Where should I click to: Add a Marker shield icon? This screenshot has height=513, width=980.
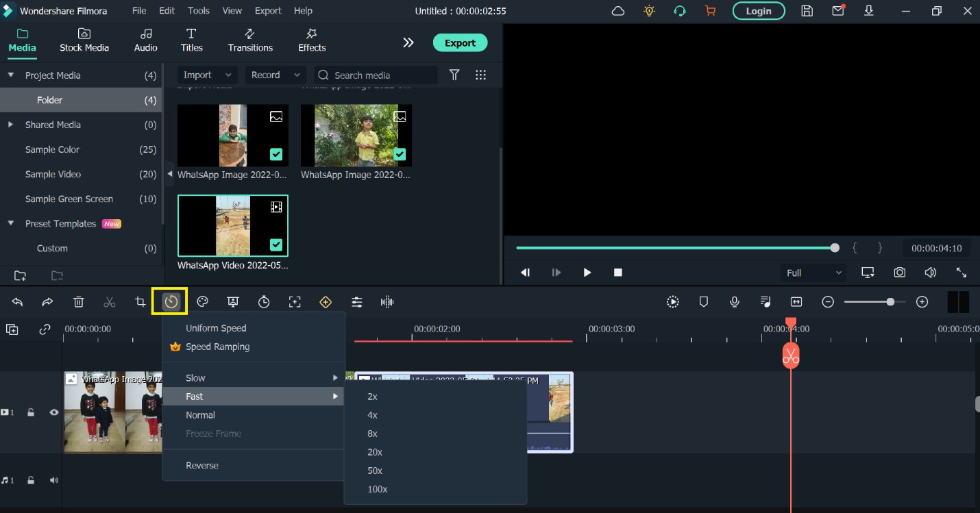coord(704,302)
